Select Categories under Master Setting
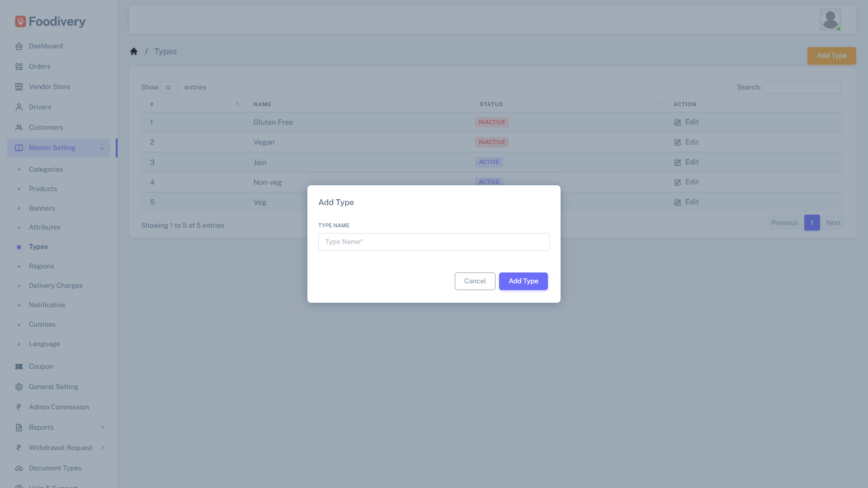Screen dimensions: 868x488 click(x=46, y=169)
